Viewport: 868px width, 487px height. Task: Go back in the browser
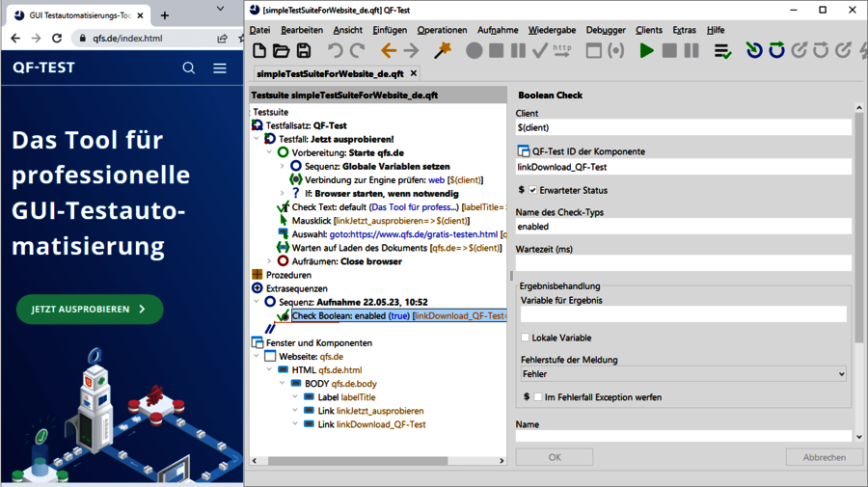tap(15, 39)
